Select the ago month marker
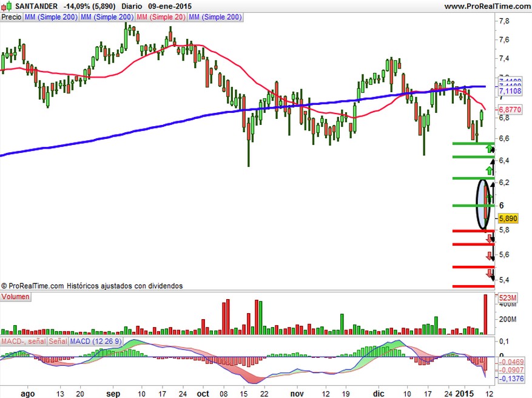The image size is (532, 398). [28, 394]
